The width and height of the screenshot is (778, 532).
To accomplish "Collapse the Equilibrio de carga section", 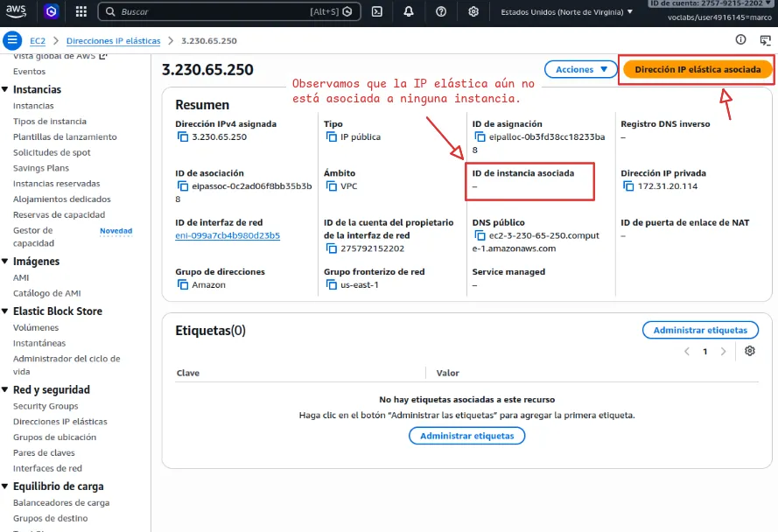I will click(5, 486).
